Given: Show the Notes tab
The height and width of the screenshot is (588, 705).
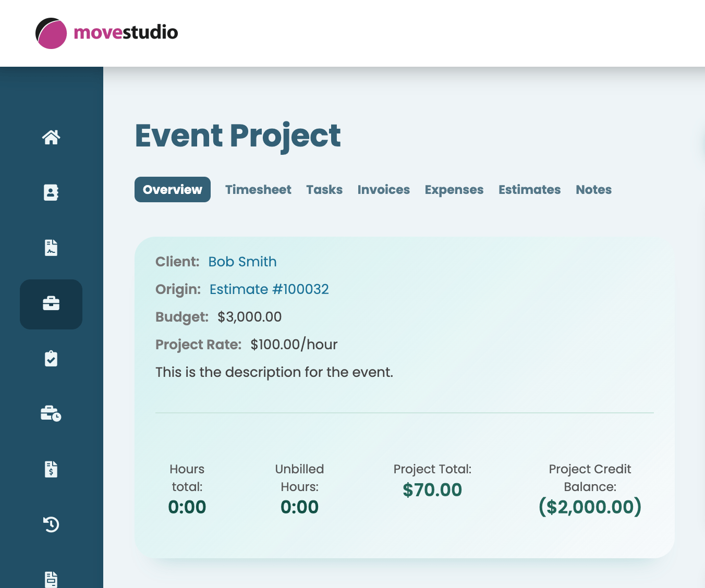Looking at the screenshot, I should tap(593, 190).
